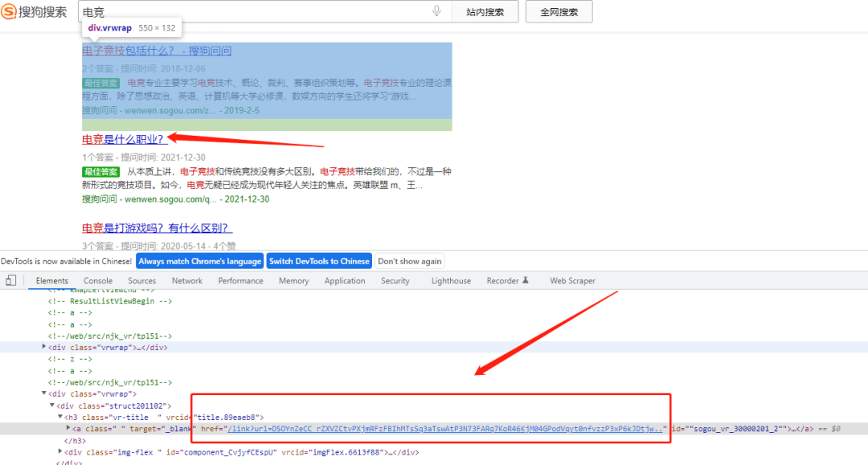Select the <!-- z --> comment line
Screen dimensions: 868x465
coord(70,360)
